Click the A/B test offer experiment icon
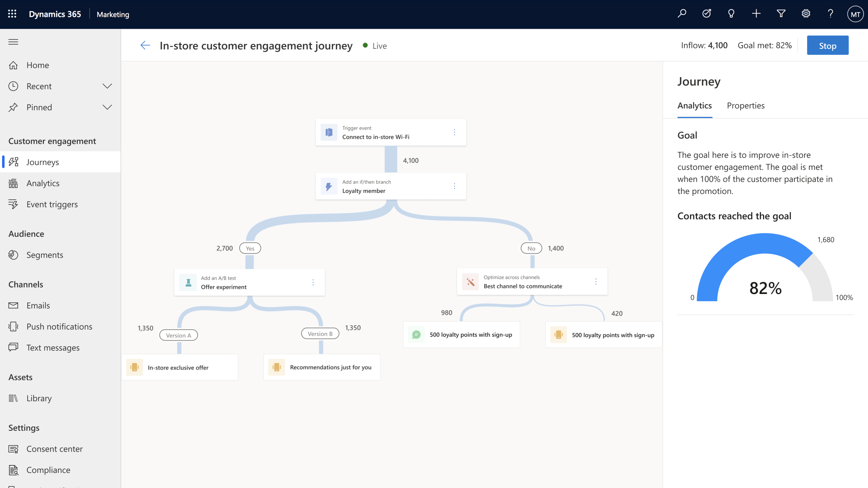Image resolution: width=868 pixels, height=488 pixels. [x=187, y=282]
